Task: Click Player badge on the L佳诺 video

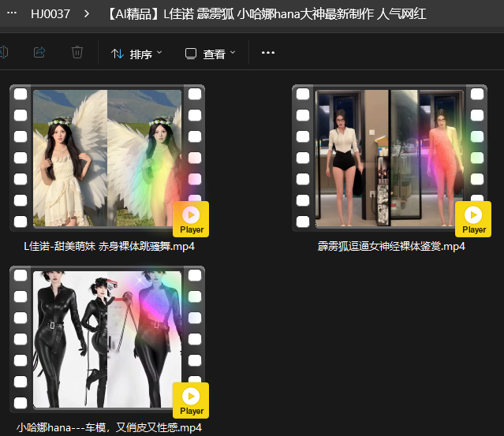Action: coord(191,219)
